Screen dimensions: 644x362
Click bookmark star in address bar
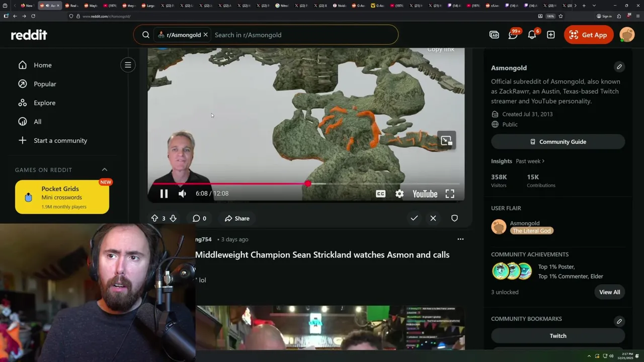(x=560, y=16)
